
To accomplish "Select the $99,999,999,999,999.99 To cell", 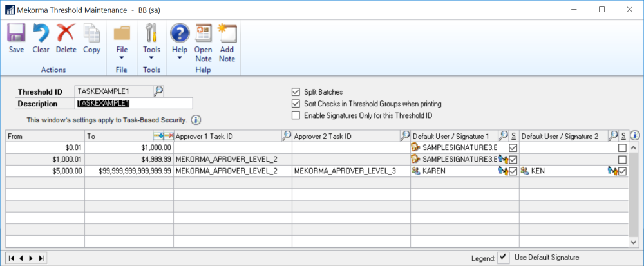I will point(129,171).
